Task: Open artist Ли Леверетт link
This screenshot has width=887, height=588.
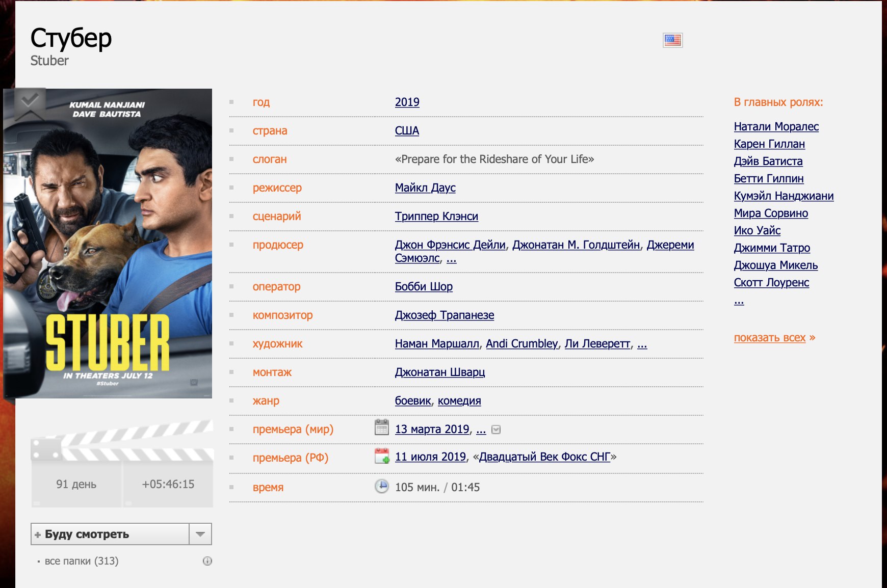Action: click(597, 343)
